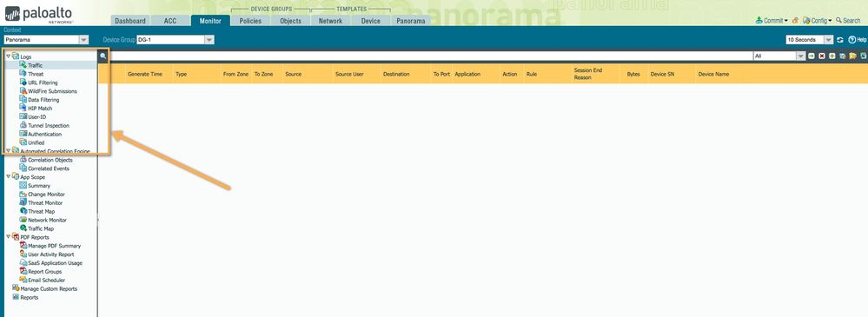Image resolution: width=868 pixels, height=317 pixels.
Task: Clear the log filter (red X icon)
Action: click(822, 56)
